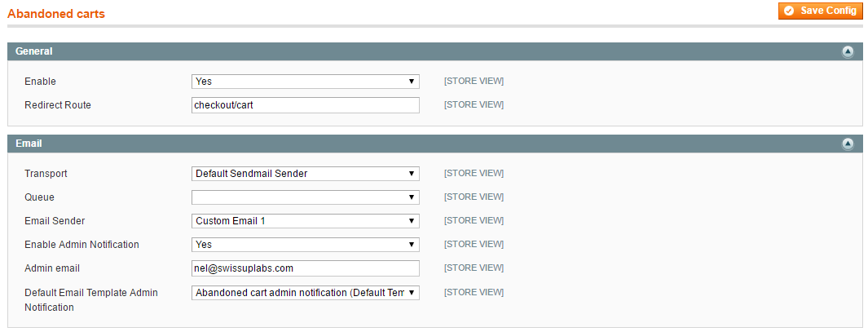
Task: Open the empty Queue dropdown
Action: pos(305,197)
